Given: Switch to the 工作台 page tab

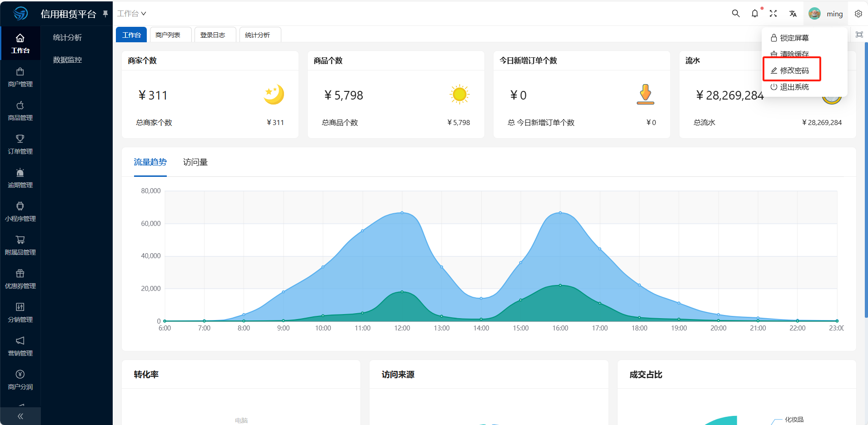Looking at the screenshot, I should tap(131, 35).
